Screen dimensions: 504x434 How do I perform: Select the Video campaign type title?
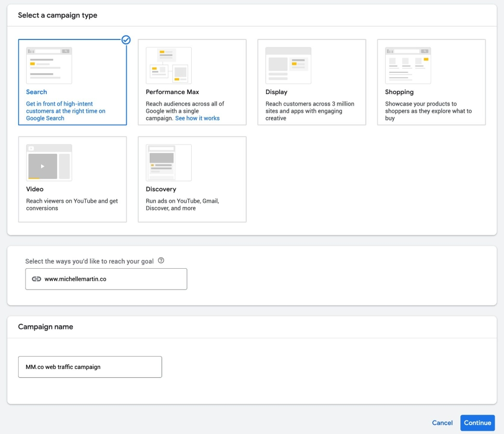35,189
